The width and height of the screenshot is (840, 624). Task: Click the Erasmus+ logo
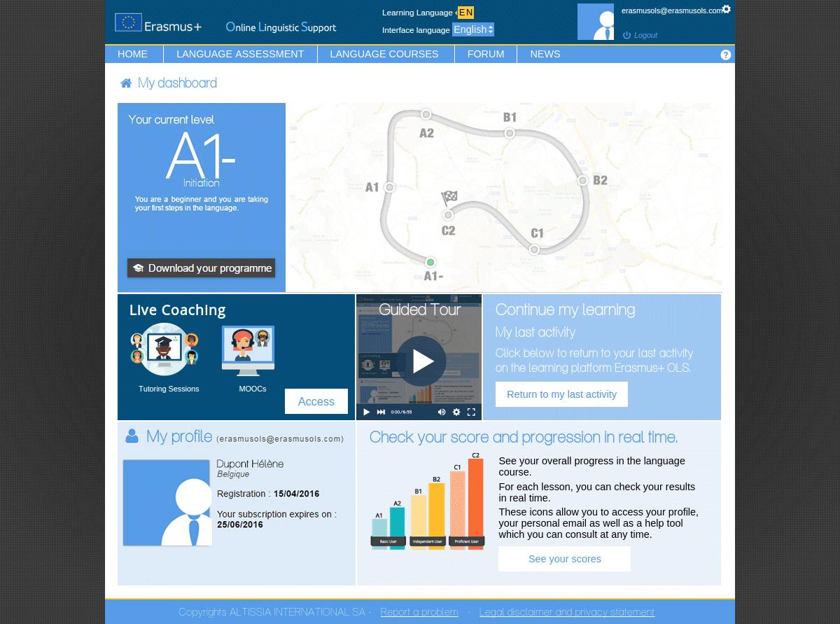point(158,23)
